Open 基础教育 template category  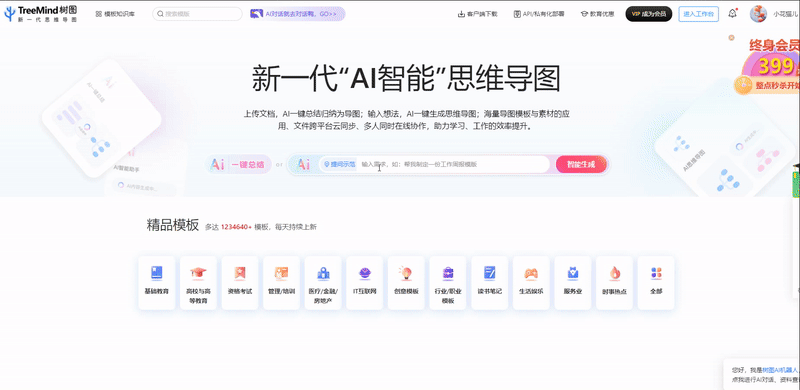[157, 282]
